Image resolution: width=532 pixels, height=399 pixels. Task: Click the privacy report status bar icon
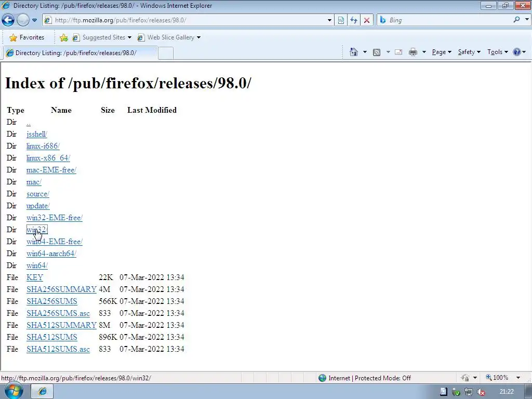[x=465, y=378]
